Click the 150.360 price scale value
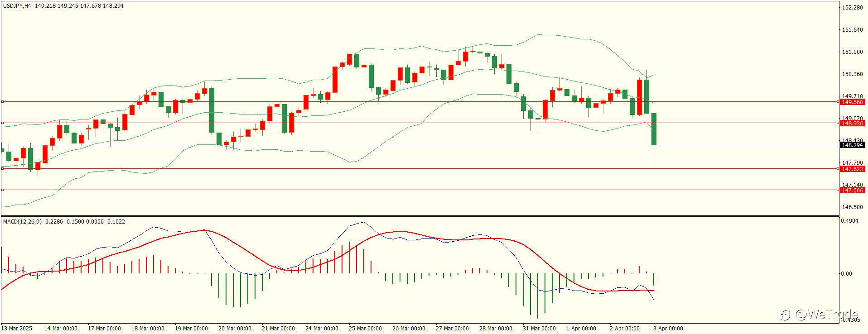This screenshot has height=334, width=868. coord(852,74)
